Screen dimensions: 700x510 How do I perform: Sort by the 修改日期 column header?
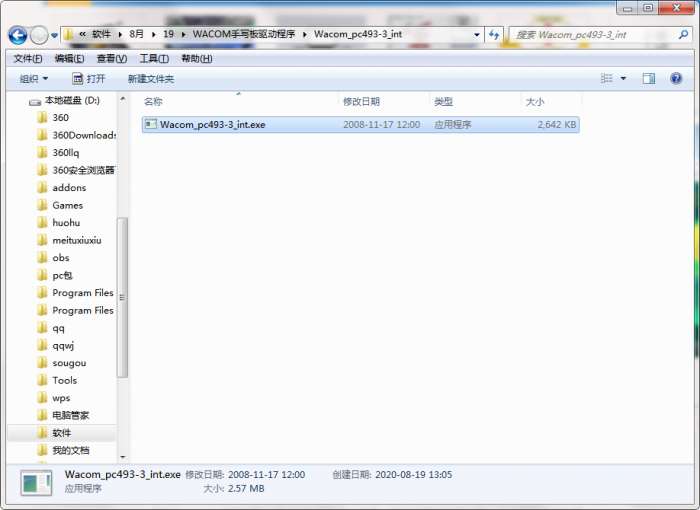pyautogui.click(x=361, y=102)
